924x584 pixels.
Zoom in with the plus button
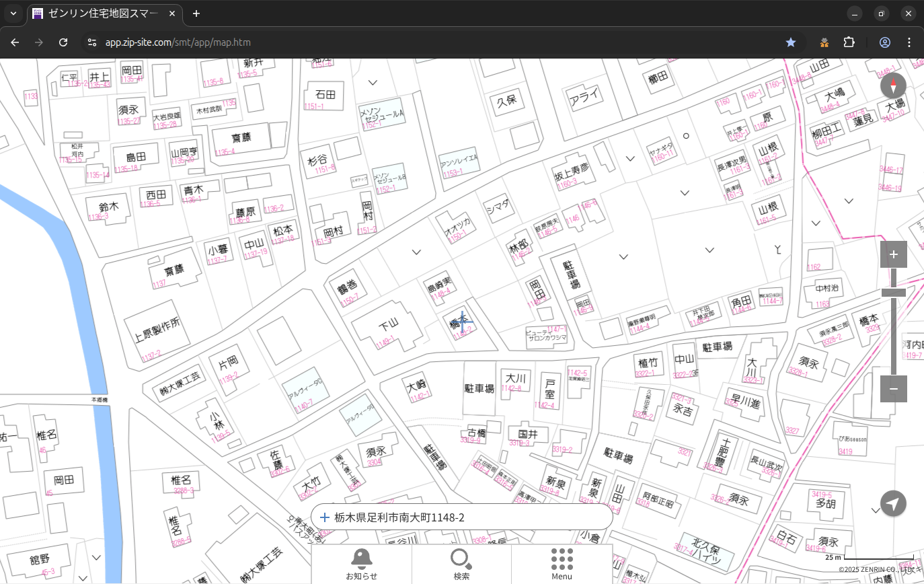pos(893,254)
